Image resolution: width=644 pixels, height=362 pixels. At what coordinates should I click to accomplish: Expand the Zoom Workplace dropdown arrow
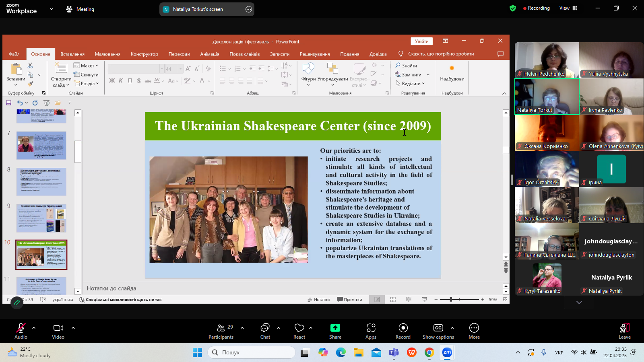pyautogui.click(x=52, y=9)
